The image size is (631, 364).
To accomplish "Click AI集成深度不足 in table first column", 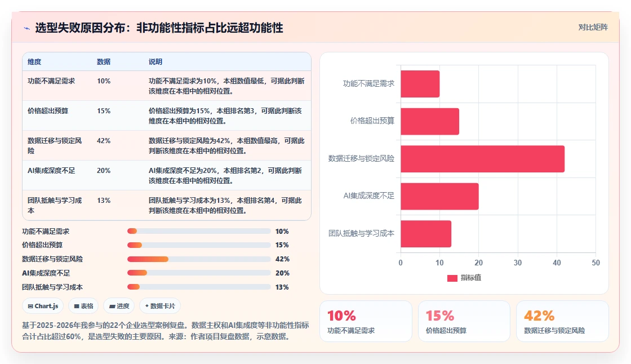I will (51, 170).
